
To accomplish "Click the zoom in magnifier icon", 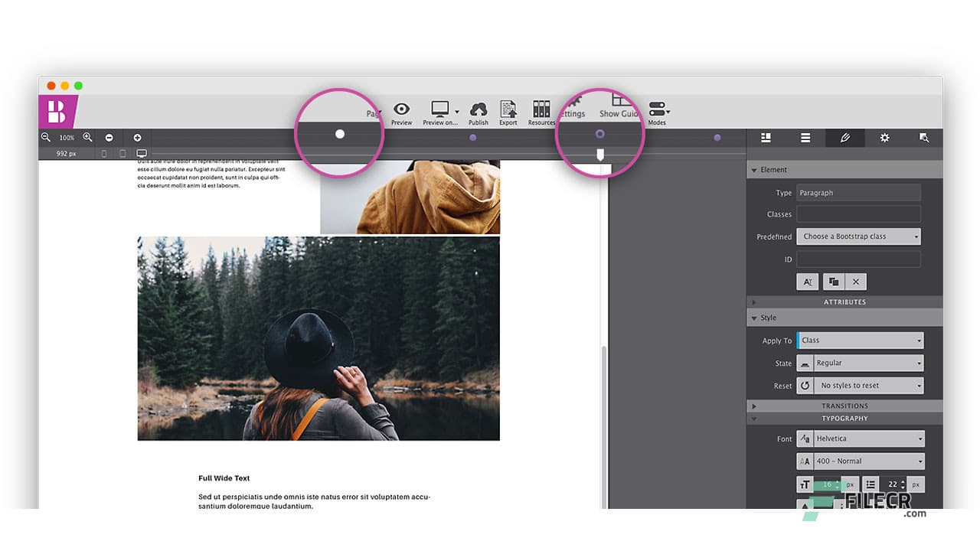I will pyautogui.click(x=87, y=138).
